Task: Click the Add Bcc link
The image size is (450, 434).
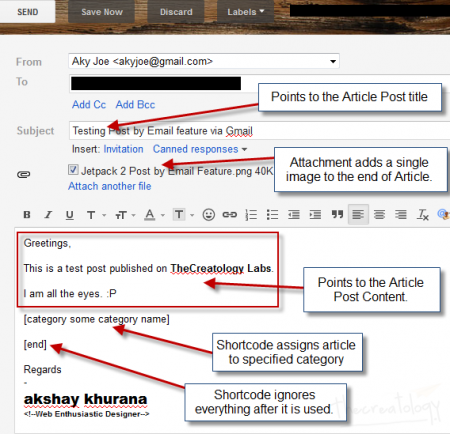Action: [x=135, y=105]
